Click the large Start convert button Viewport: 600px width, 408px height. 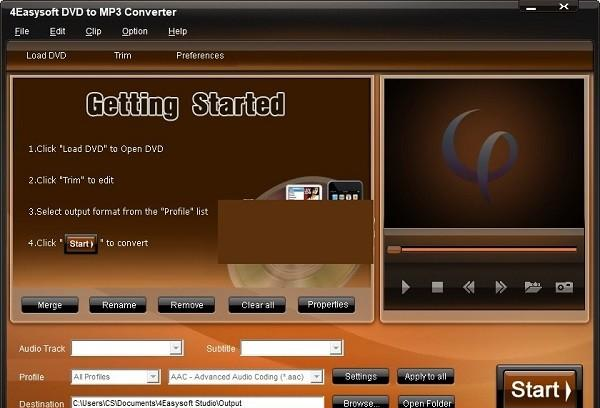pos(540,389)
